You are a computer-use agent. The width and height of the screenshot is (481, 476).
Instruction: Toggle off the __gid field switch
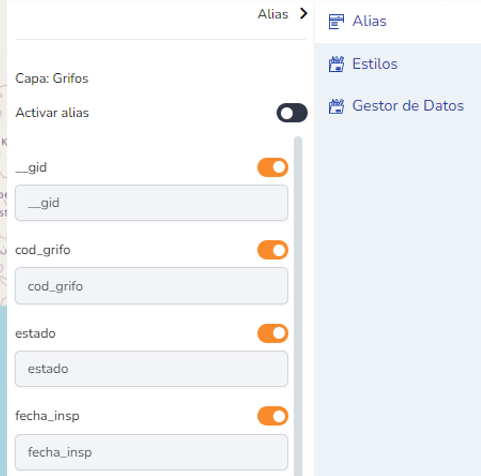coord(273,167)
